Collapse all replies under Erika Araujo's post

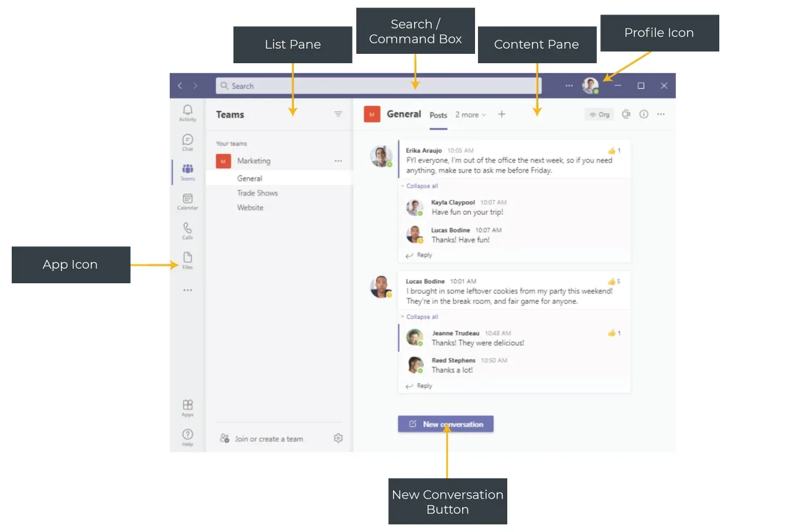[422, 186]
